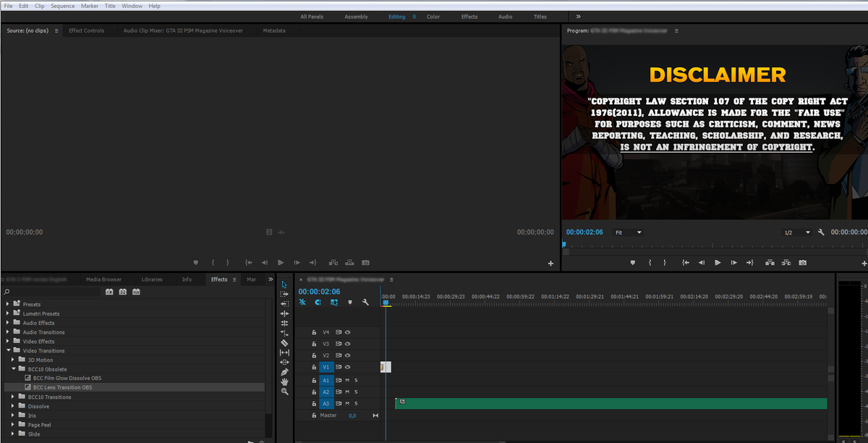Click Export Frame camera in Source monitor
Screen dimensions: 868x443
(366, 262)
